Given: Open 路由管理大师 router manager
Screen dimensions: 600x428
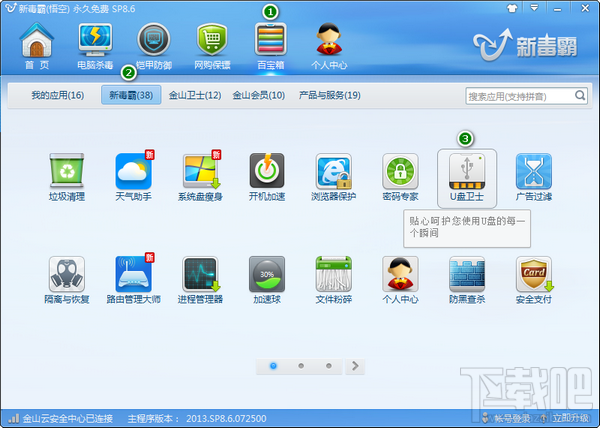Looking at the screenshot, I should point(133,280).
